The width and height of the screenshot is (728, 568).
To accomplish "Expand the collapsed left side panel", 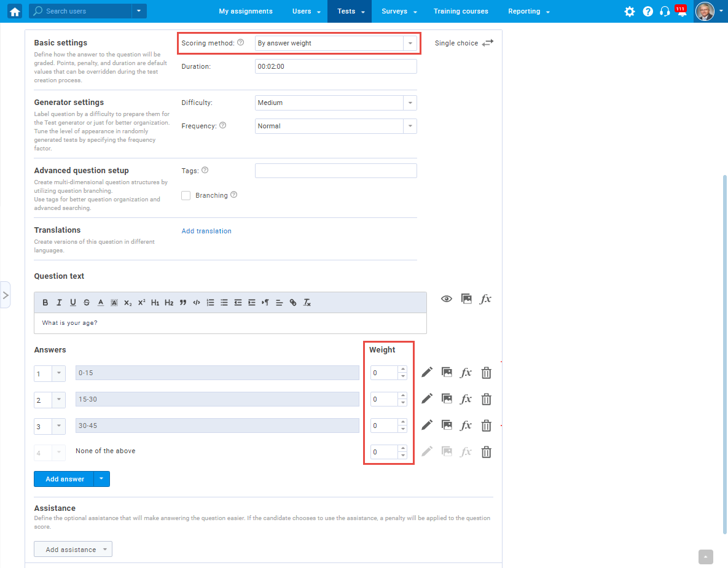I will [x=5, y=295].
